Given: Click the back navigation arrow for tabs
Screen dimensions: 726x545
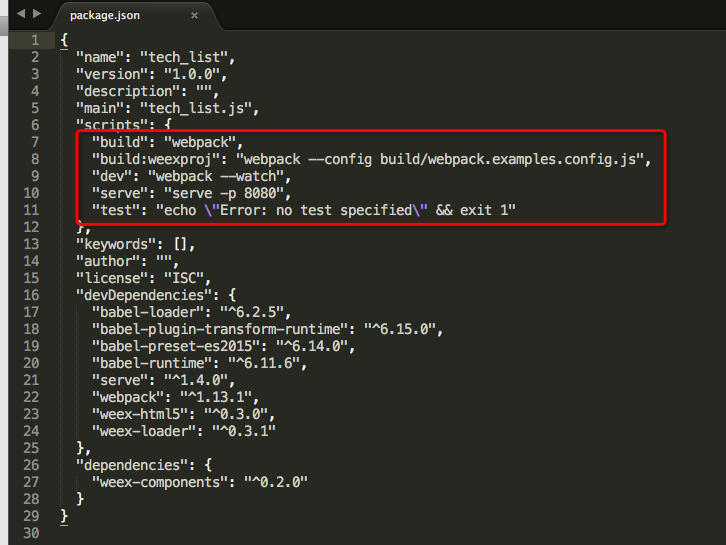Looking at the screenshot, I should tap(21, 14).
